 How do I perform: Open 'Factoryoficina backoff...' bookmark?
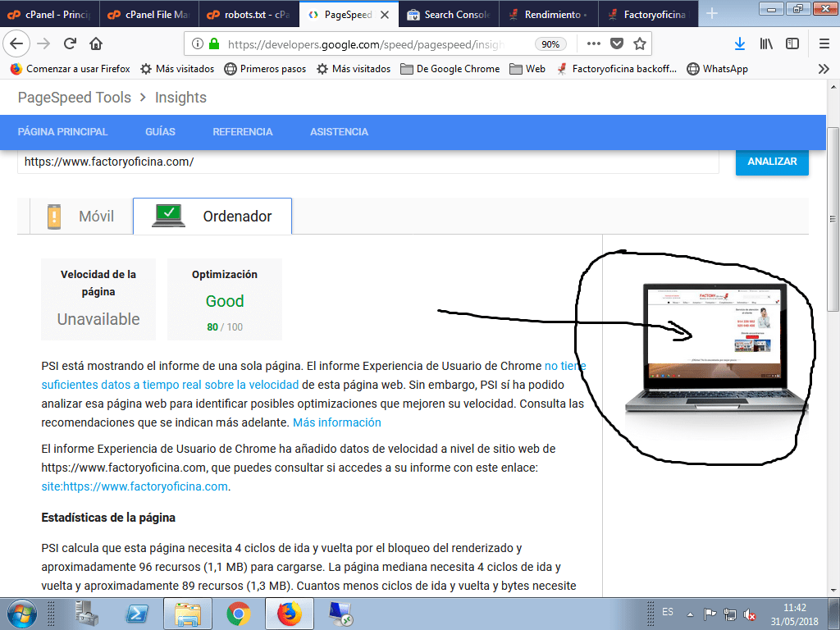[617, 69]
